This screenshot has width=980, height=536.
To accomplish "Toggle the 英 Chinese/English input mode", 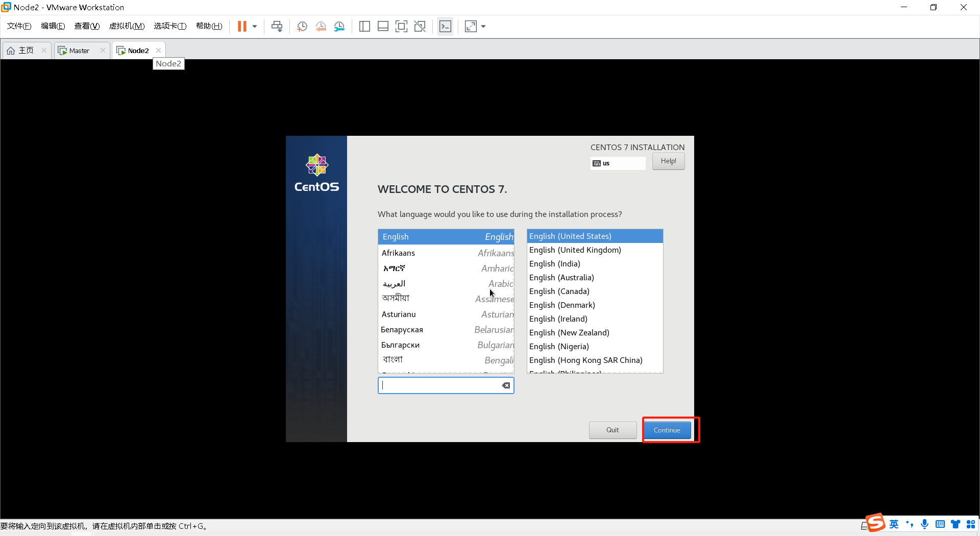I will pyautogui.click(x=894, y=524).
